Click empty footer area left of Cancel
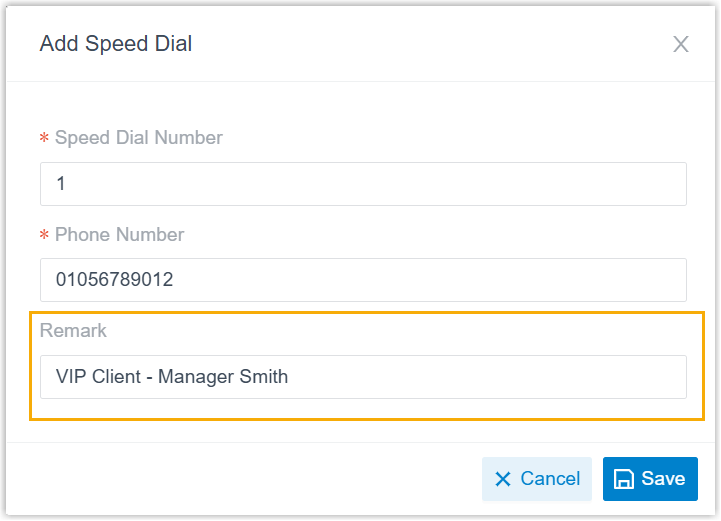Screen dimensions: 721x521 (250, 479)
